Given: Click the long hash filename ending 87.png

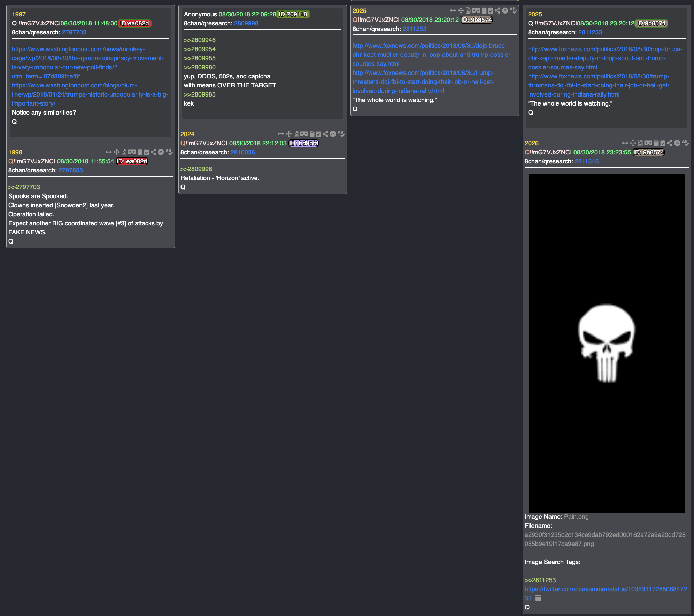Looking at the screenshot, I should point(605,539).
